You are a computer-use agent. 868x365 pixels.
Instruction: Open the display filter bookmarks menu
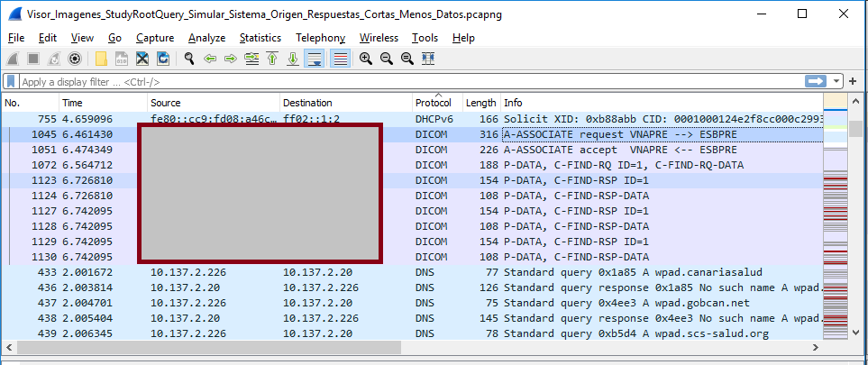click(11, 81)
